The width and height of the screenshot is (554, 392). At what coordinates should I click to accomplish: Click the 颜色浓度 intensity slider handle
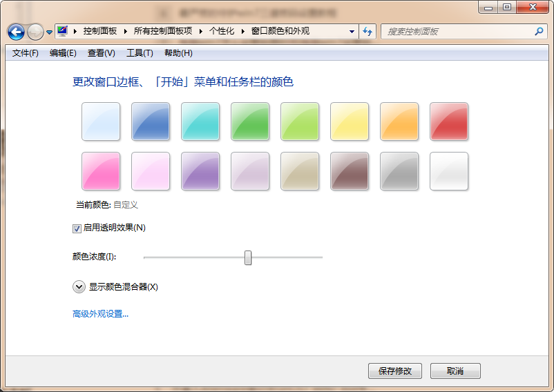click(248, 257)
